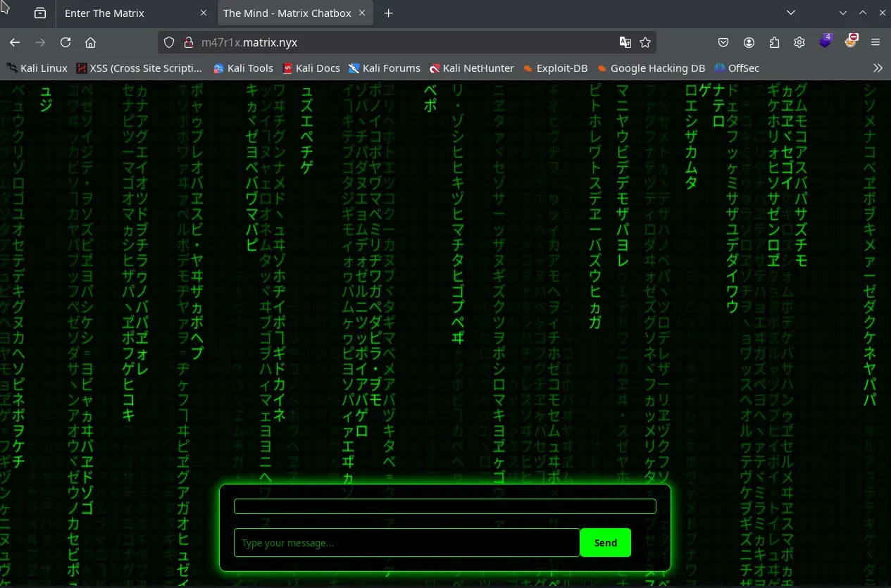Open the Exploit-DB bookmark

pos(555,68)
